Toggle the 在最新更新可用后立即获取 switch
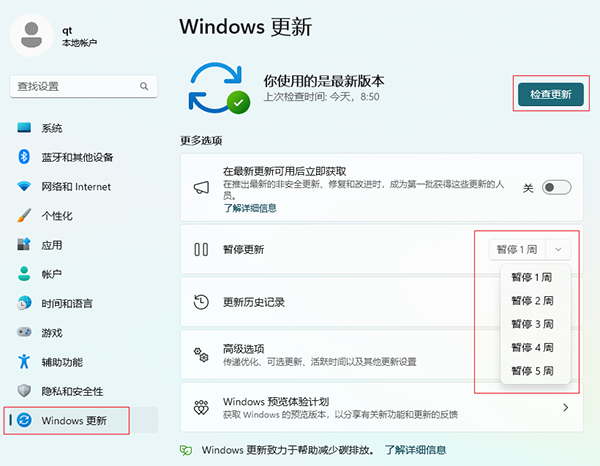600x466 pixels. [556, 187]
